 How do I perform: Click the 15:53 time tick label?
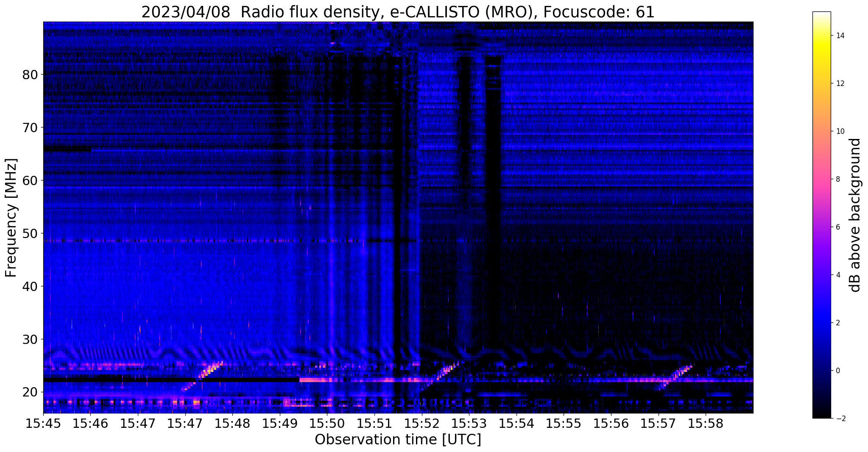click(x=469, y=423)
